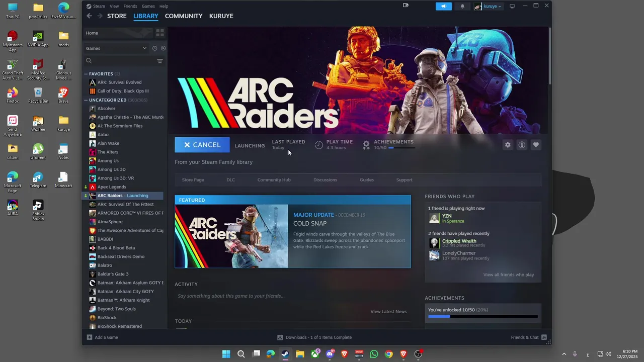Open the Guides link
The image size is (644, 362).
[367, 180]
